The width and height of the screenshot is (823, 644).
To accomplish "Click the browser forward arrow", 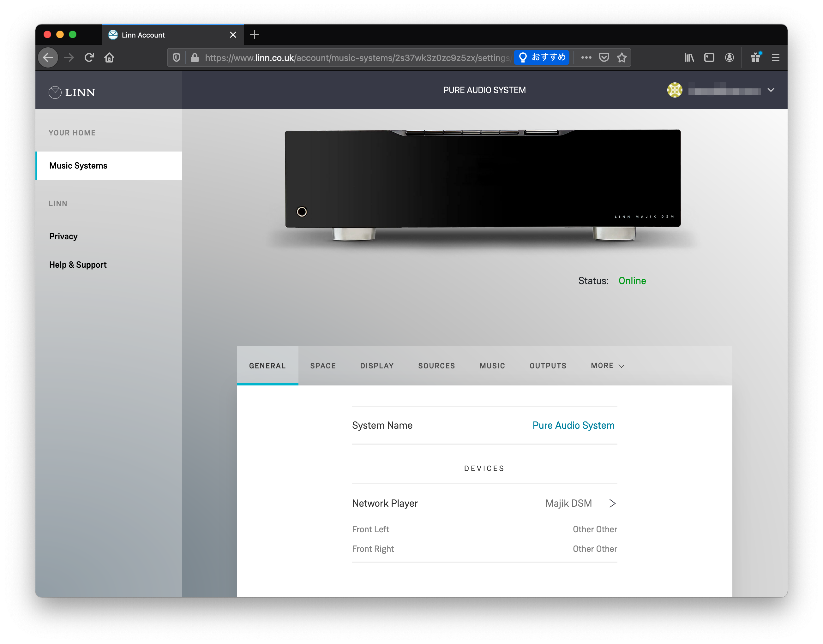I will coord(69,57).
